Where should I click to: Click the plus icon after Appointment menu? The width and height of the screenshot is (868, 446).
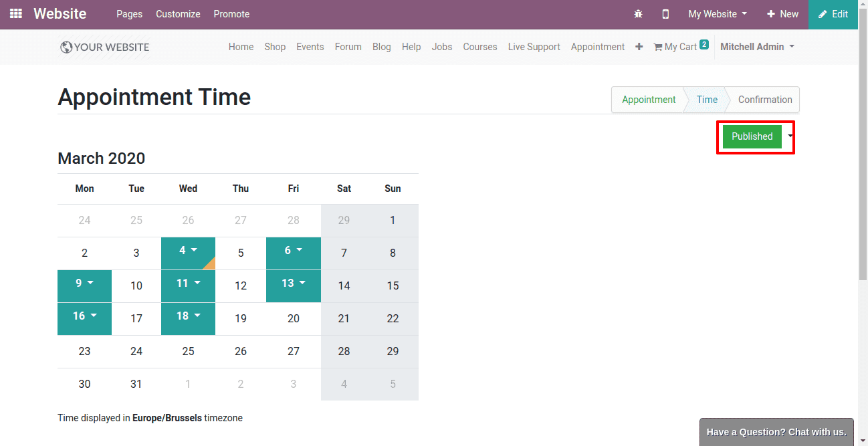639,47
